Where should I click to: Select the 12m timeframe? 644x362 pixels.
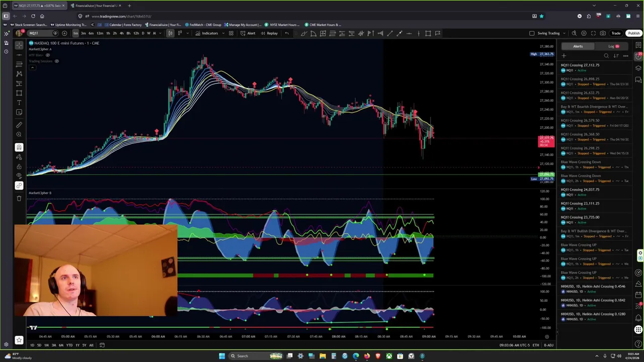coord(100,33)
